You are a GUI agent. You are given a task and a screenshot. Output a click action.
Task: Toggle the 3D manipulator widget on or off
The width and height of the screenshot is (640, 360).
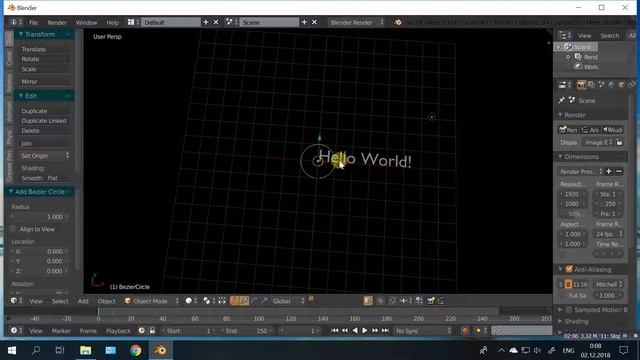234,301
